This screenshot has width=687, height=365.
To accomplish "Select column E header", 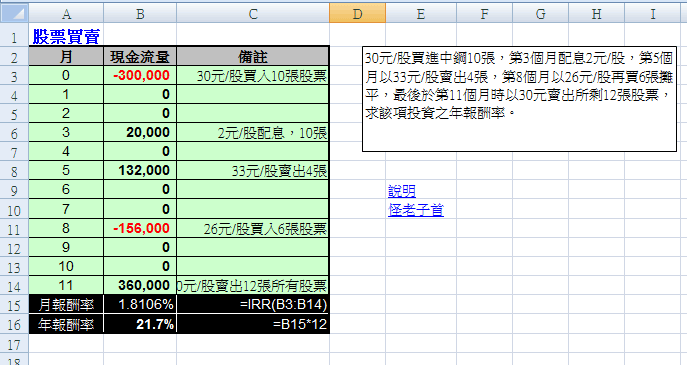I will pyautogui.click(x=421, y=13).
